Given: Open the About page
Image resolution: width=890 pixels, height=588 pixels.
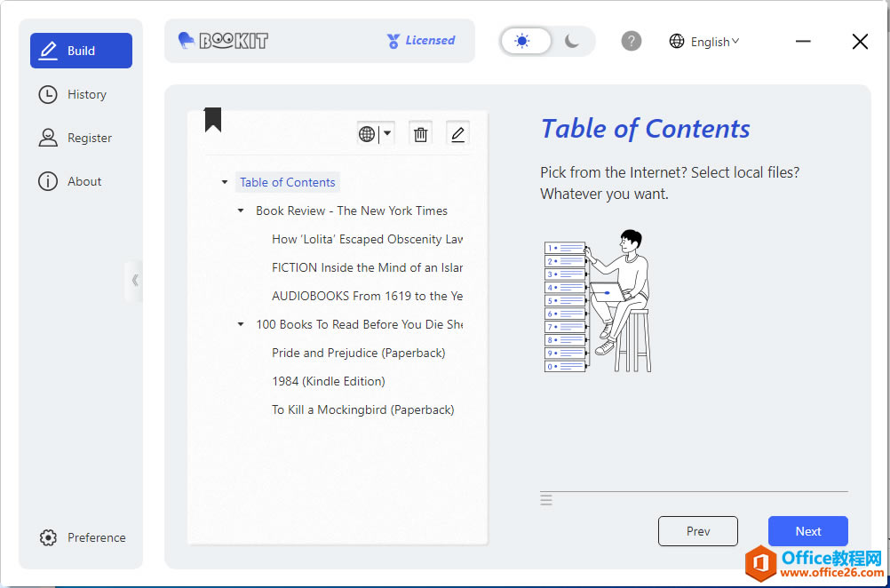Looking at the screenshot, I should click(81, 181).
